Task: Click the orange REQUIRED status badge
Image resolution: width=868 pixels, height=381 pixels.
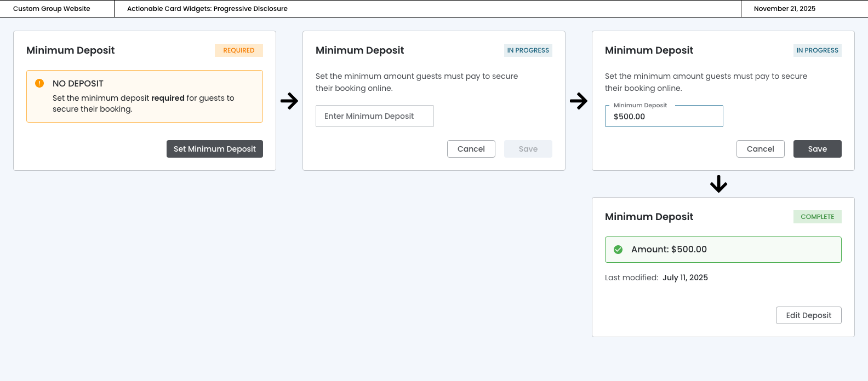Action: 238,50
